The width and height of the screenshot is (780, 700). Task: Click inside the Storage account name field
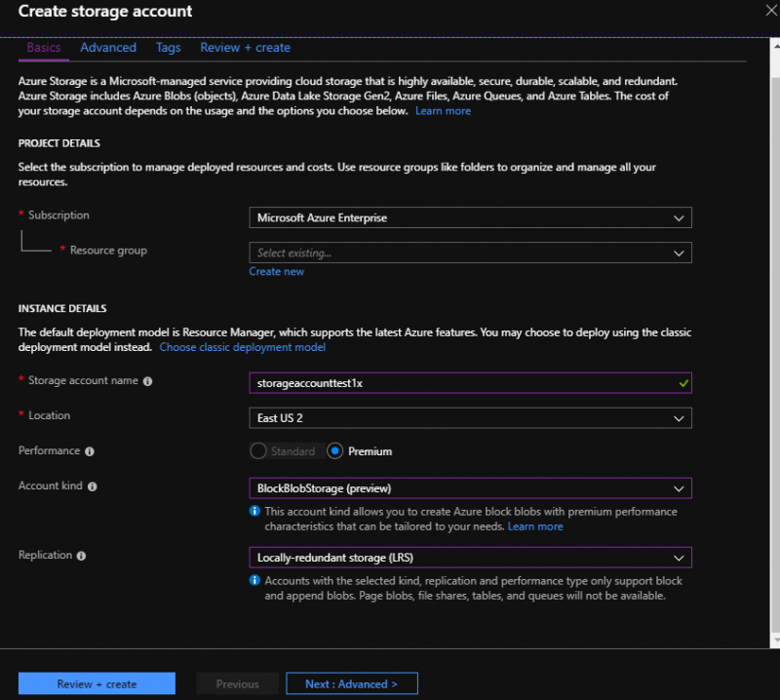[x=439, y=381]
